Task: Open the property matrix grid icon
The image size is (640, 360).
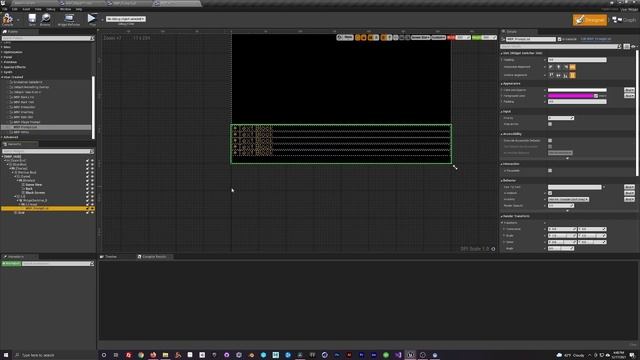Action: [627, 47]
